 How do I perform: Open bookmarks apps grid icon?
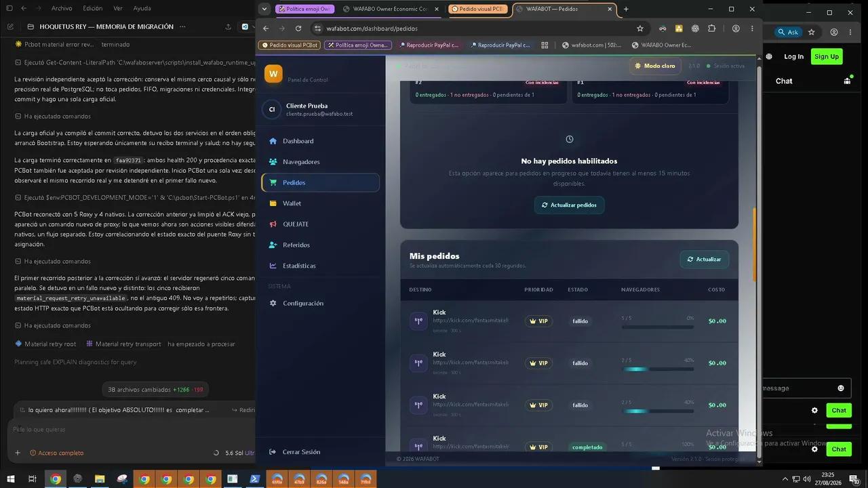[545, 45]
